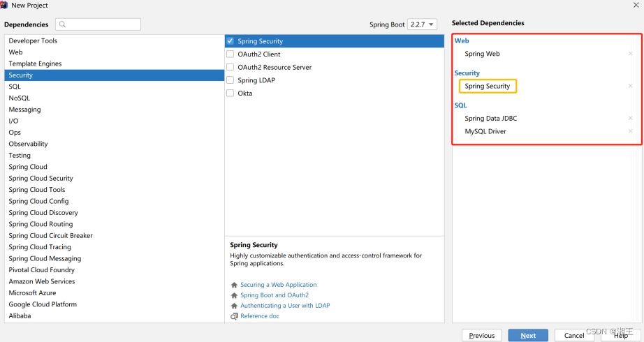This screenshot has width=644, height=342.
Task: Click the Previous button
Action: (481, 335)
